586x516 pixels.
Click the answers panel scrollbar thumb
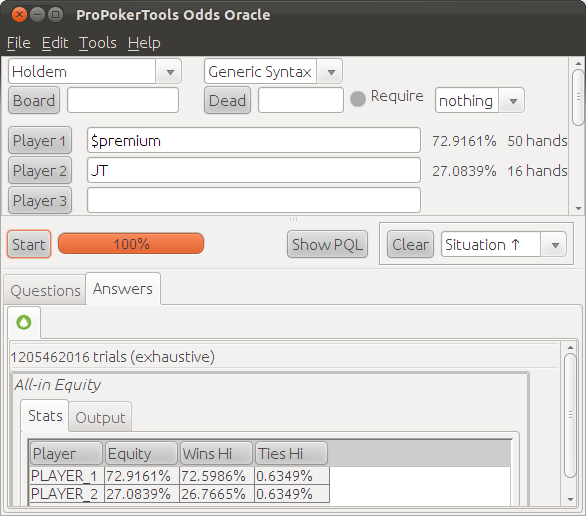point(570,415)
